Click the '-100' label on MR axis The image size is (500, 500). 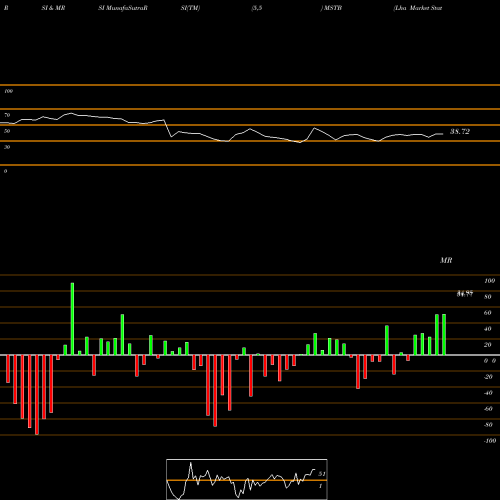(x=490, y=441)
